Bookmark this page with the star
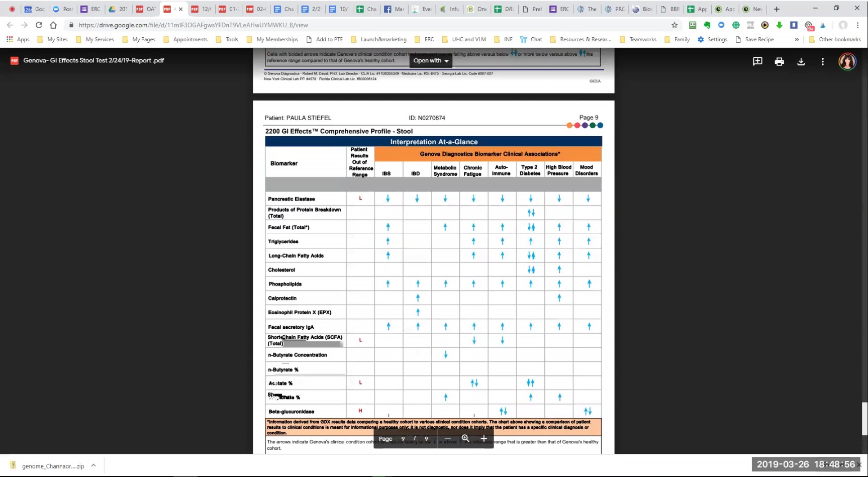Screen dimensions: 868x477 pos(674,25)
